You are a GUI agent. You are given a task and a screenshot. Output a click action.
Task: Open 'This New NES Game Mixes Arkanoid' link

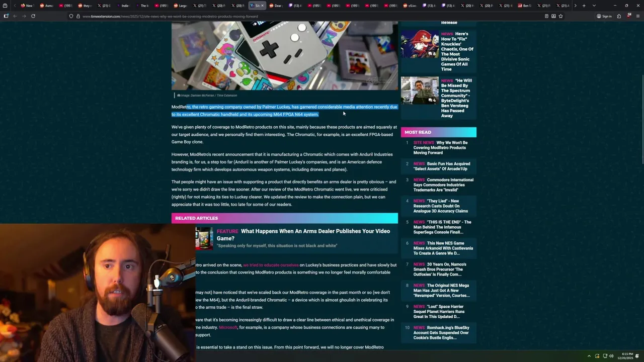(x=443, y=248)
